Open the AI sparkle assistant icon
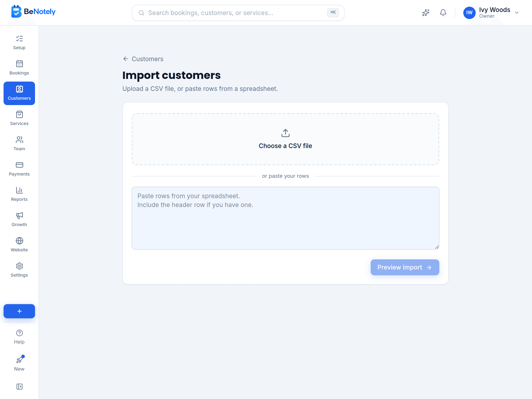This screenshot has height=399, width=532. tap(426, 13)
